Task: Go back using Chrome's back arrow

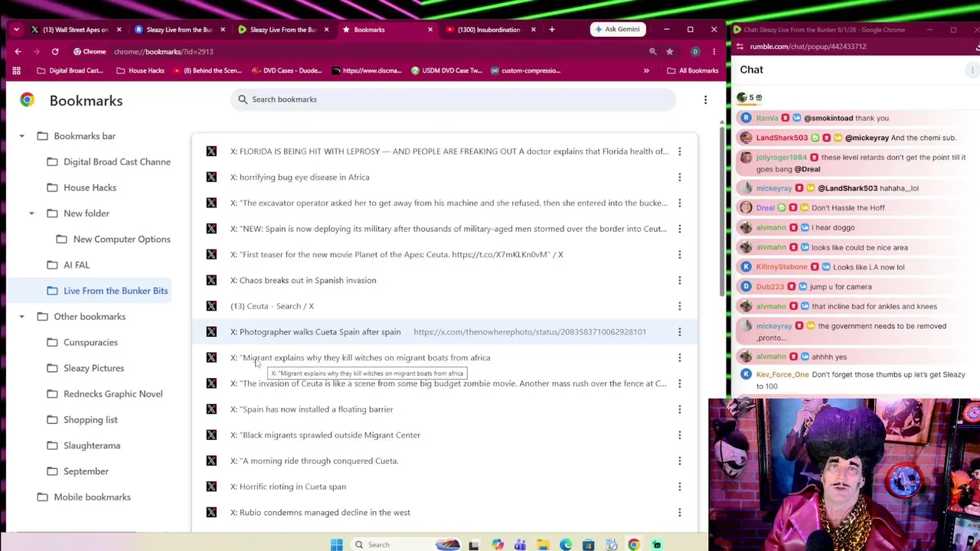Action: (x=18, y=51)
